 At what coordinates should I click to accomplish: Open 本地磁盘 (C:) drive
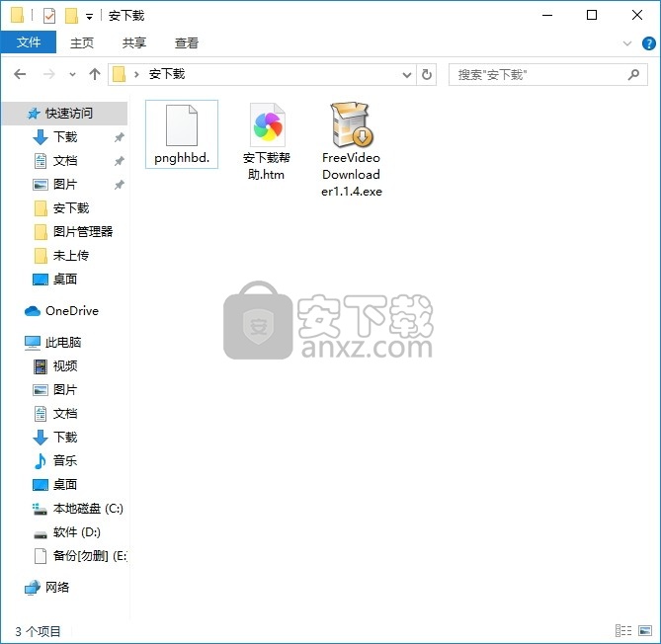(x=88, y=509)
